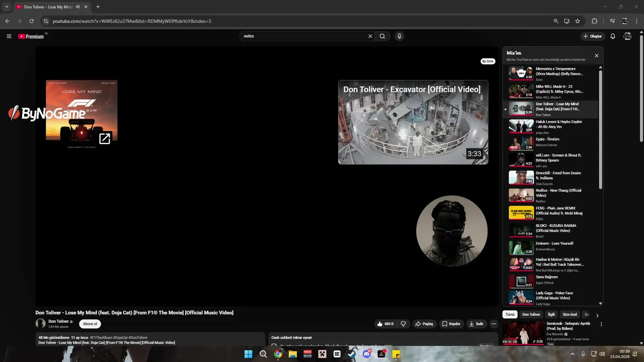The image size is (644, 362).
Task: Select the Size özel filter chip
Action: click(570, 315)
